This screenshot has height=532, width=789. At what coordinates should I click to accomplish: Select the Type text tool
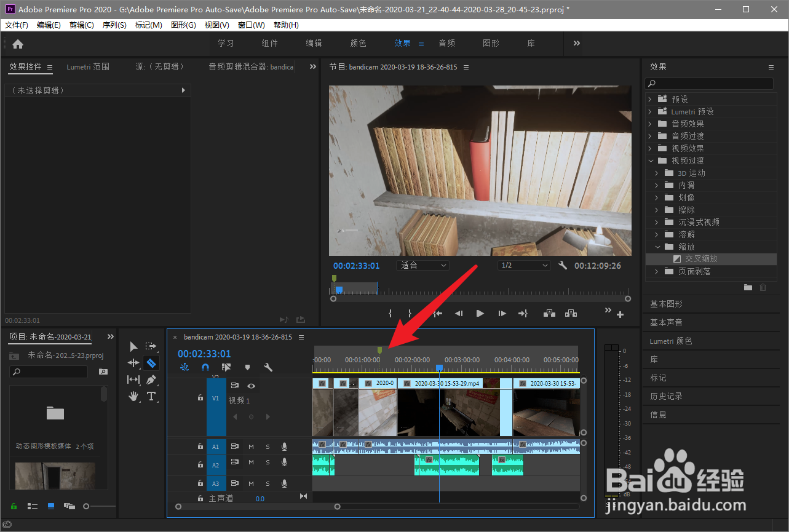coord(151,396)
